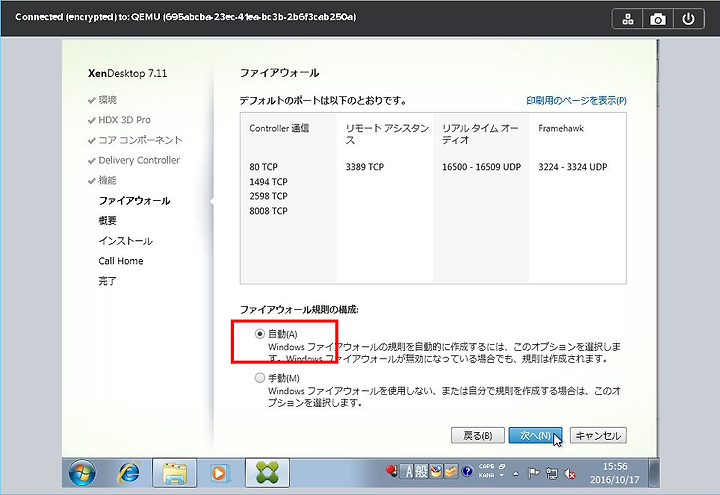Select the コア コンポーネント sidebar step

tap(141, 140)
